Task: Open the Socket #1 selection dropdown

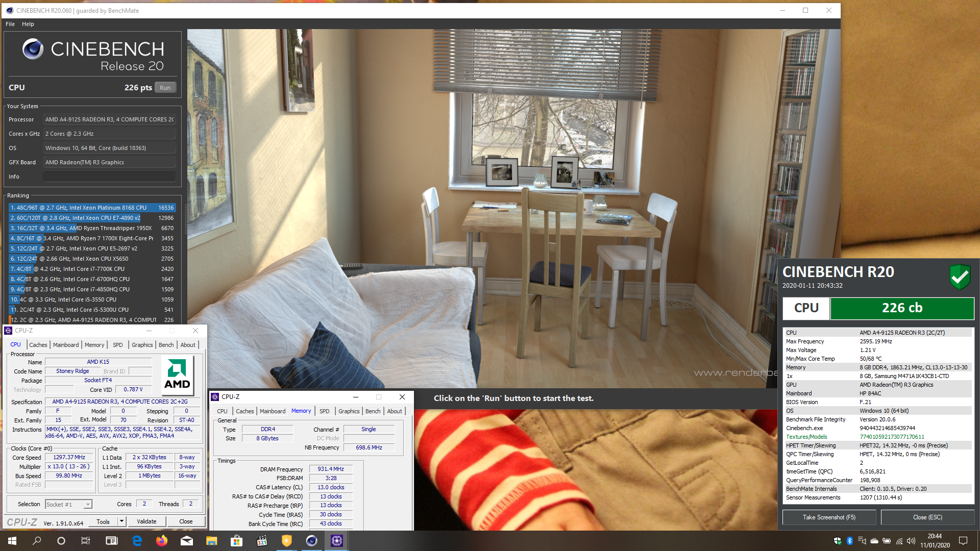Action: tap(68, 504)
